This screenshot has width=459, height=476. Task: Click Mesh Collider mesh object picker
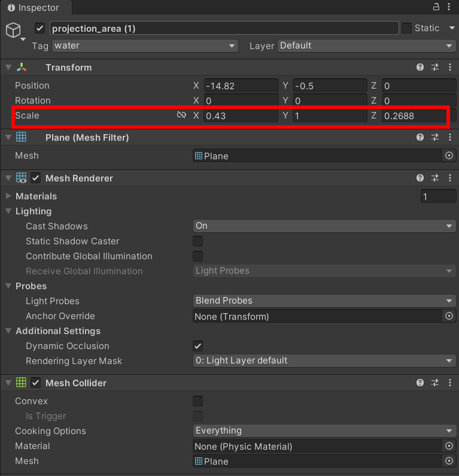449,461
